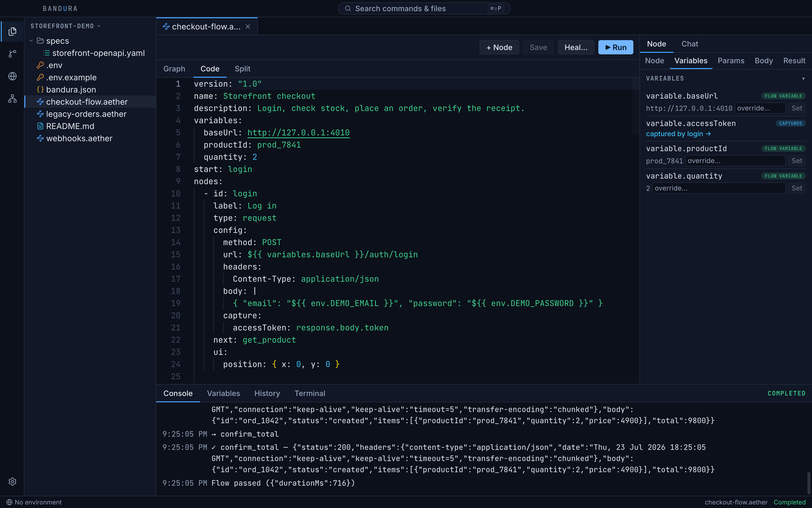Open bandura.json in file tree
The height and width of the screenshot is (508, 812).
(x=90, y=89)
